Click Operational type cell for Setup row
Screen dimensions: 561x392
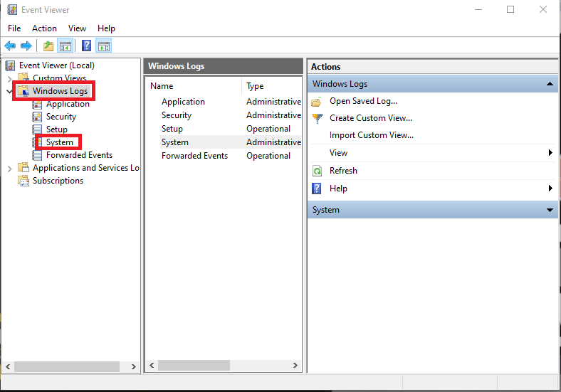[268, 129]
